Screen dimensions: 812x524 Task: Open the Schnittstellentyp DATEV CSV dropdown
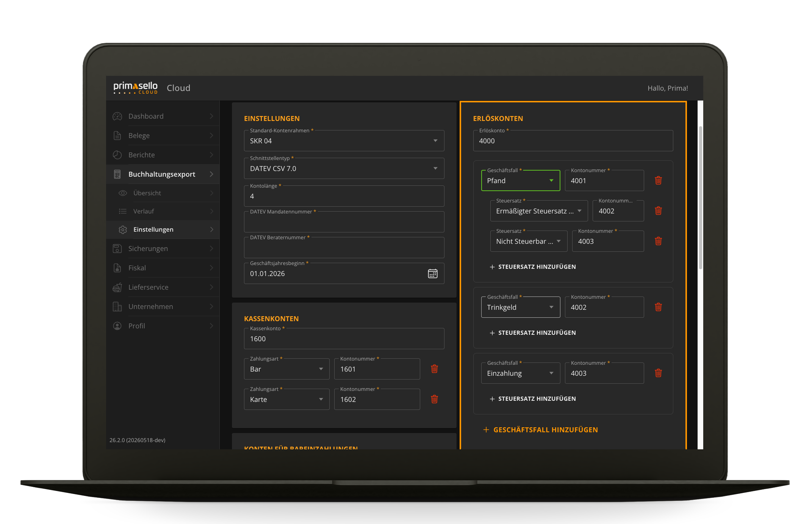click(x=344, y=168)
